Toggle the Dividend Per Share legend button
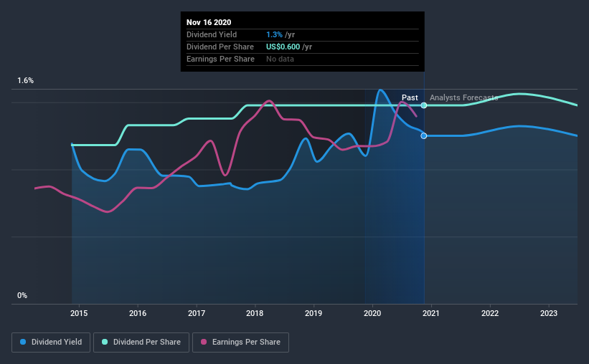The width and height of the screenshot is (589, 364). pyautogui.click(x=141, y=343)
